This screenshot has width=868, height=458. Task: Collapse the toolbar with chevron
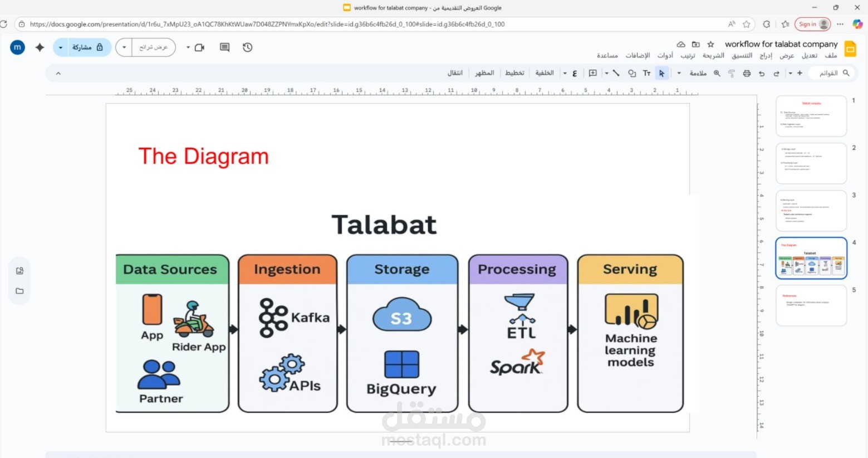[x=58, y=73]
